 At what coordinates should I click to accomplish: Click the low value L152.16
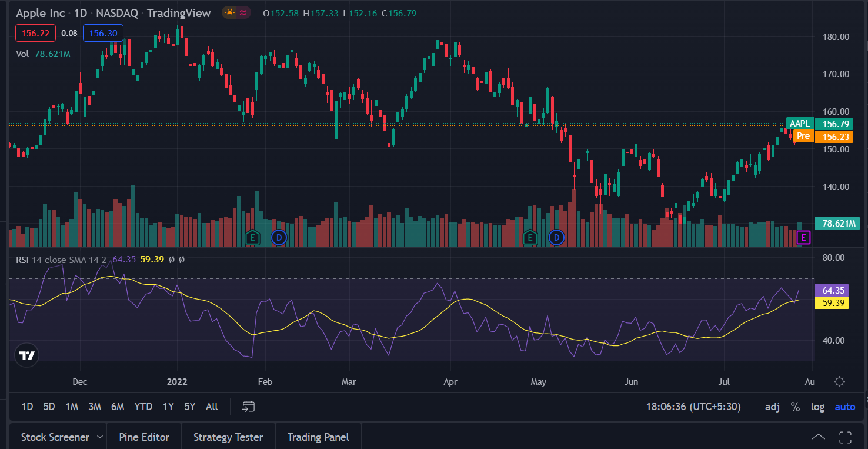[360, 13]
